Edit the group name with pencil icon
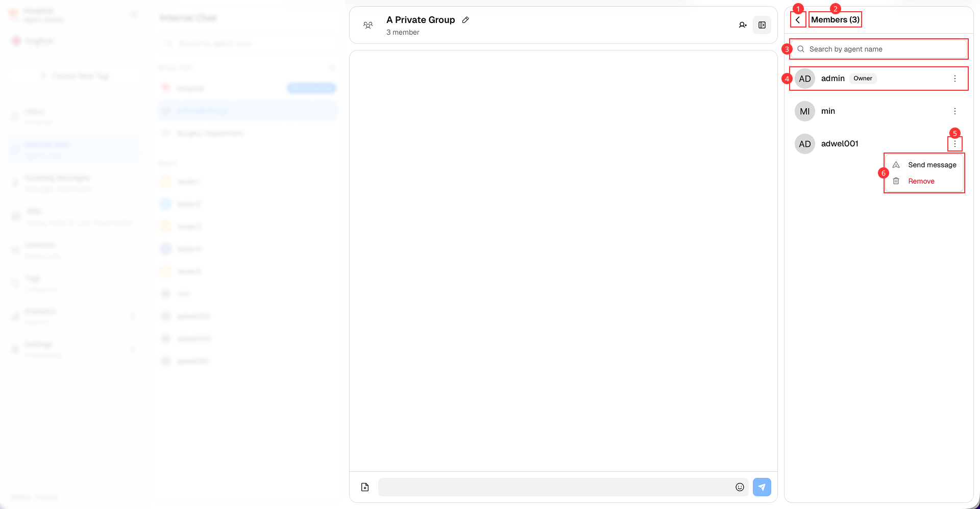The width and height of the screenshot is (980, 509). [x=465, y=20]
